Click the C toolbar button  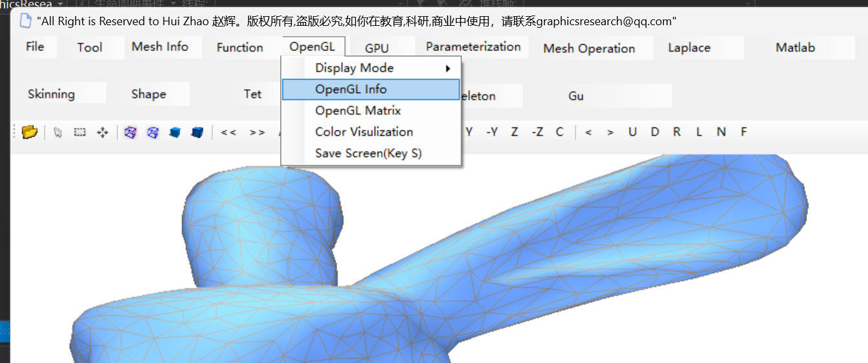pyautogui.click(x=560, y=132)
